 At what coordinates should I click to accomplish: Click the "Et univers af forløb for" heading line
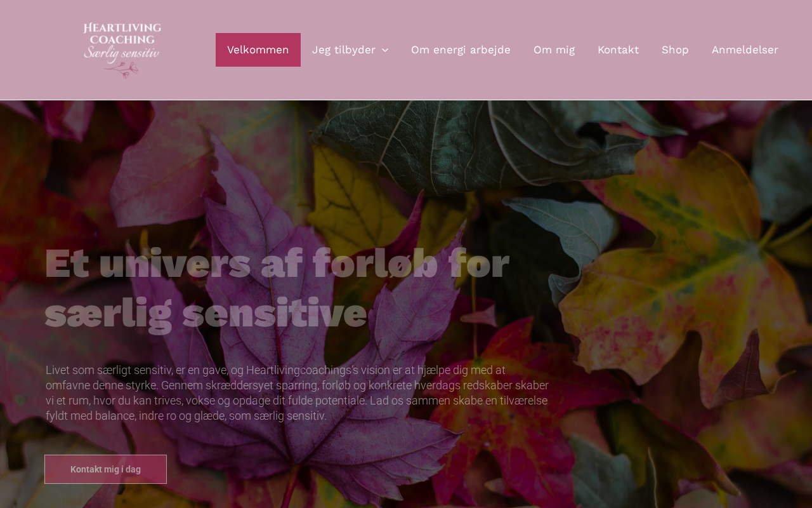277,264
